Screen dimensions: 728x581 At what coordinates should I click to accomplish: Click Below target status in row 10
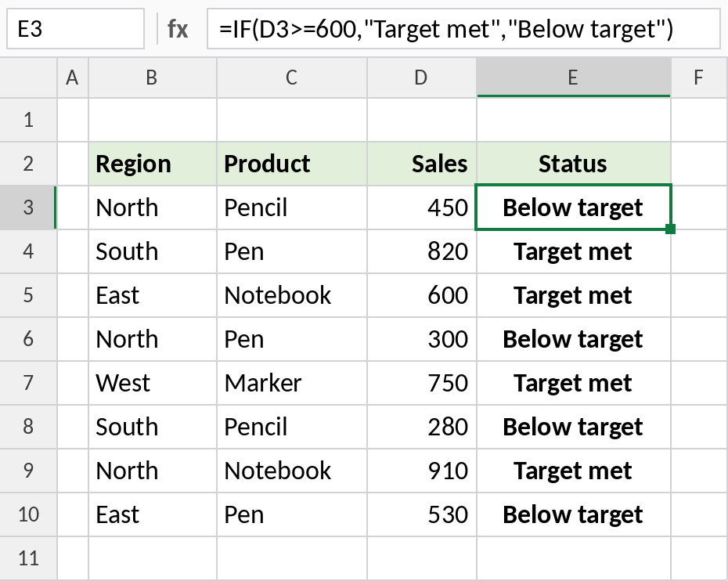[573, 514]
